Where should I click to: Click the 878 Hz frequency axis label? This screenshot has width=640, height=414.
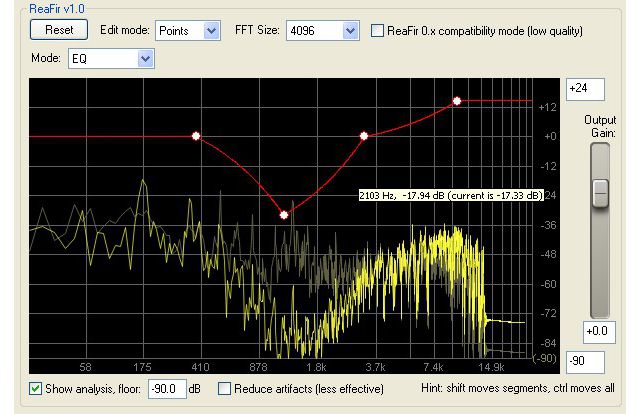(258, 367)
